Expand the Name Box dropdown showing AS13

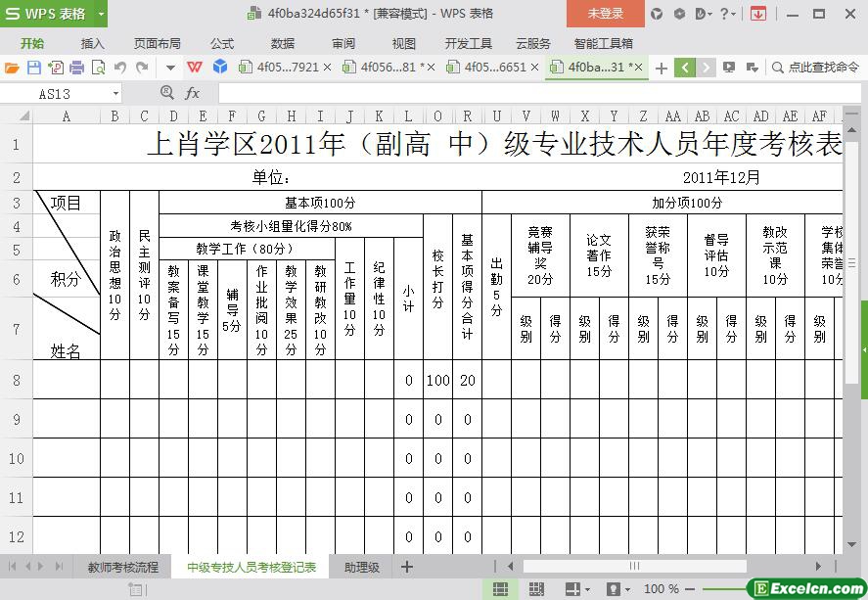(115, 94)
